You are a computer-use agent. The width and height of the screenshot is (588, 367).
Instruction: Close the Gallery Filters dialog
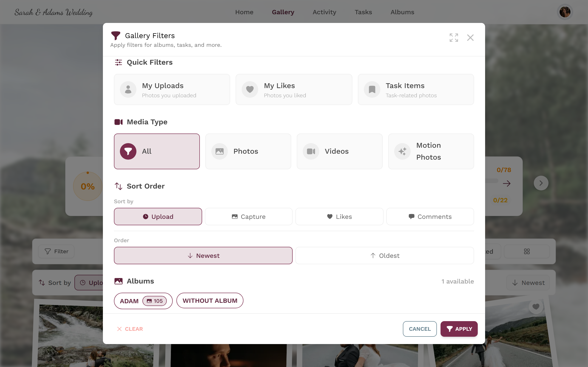click(x=470, y=38)
